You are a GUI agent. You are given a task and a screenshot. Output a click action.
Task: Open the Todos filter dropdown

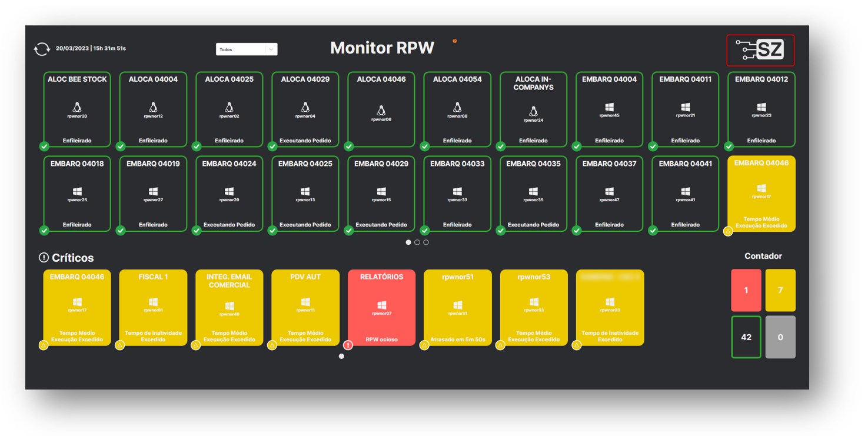point(241,49)
